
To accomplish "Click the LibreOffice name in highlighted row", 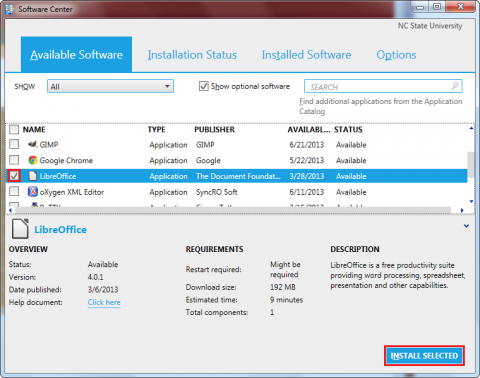I will click(x=58, y=176).
